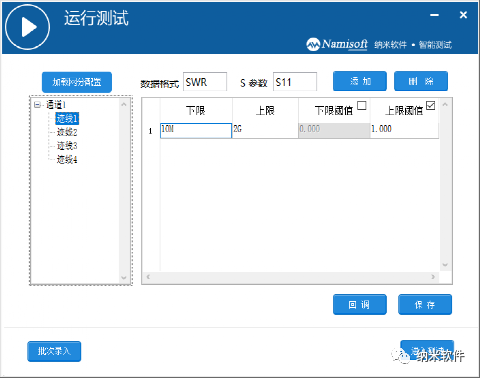Minimize the 运行测试 window

tap(434, 15)
